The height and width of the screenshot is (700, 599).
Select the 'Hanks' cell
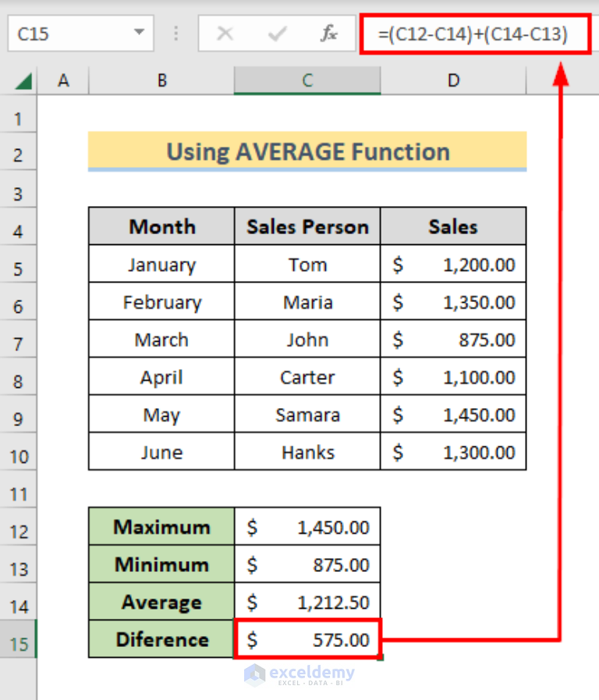[307, 451]
